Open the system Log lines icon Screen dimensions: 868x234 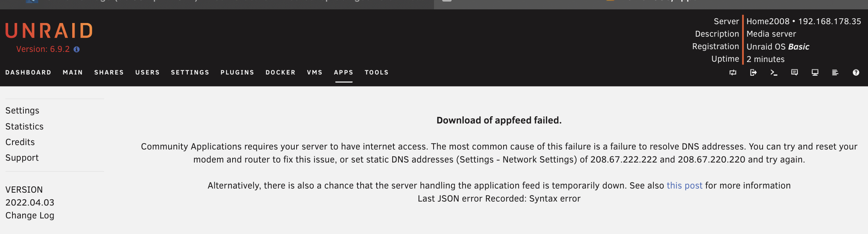pyautogui.click(x=835, y=73)
